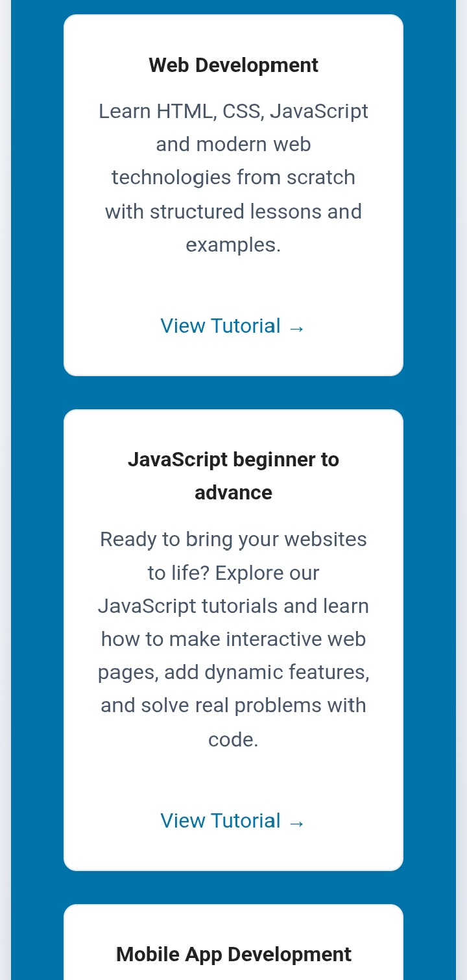Click the arrow icon in Web Development's tutorial link
This screenshot has height=980, width=467.
[x=296, y=327]
